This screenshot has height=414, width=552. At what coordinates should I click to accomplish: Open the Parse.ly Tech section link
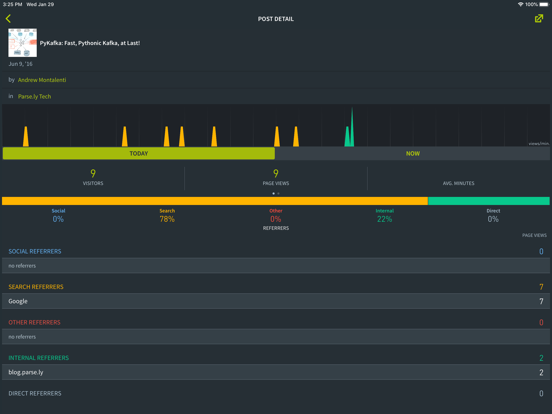click(34, 96)
